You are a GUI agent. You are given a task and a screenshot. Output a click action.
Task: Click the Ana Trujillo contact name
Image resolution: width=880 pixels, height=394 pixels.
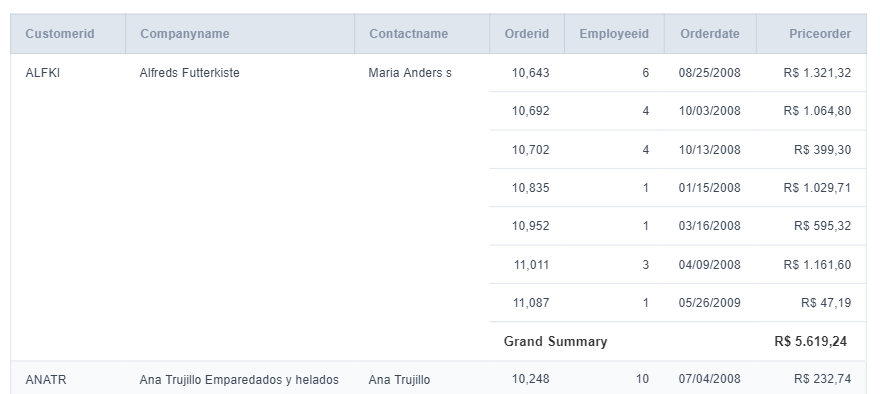pos(399,380)
